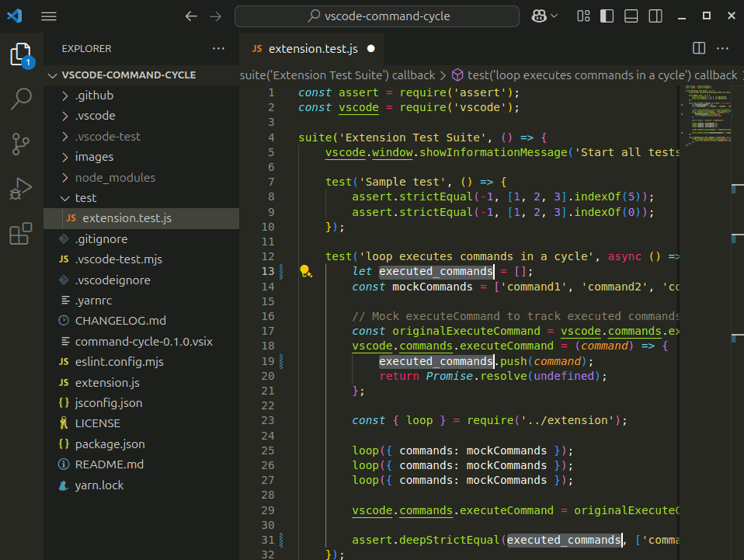Click originalExecuteCommand on line 17
The image size is (744, 560).
tap(466, 331)
